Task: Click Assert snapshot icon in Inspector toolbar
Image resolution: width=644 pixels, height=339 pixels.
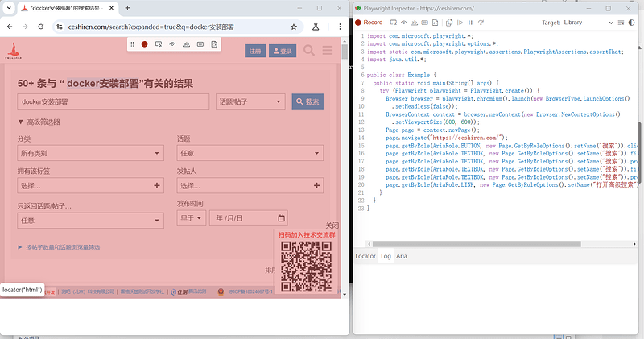Action: click(x=435, y=23)
